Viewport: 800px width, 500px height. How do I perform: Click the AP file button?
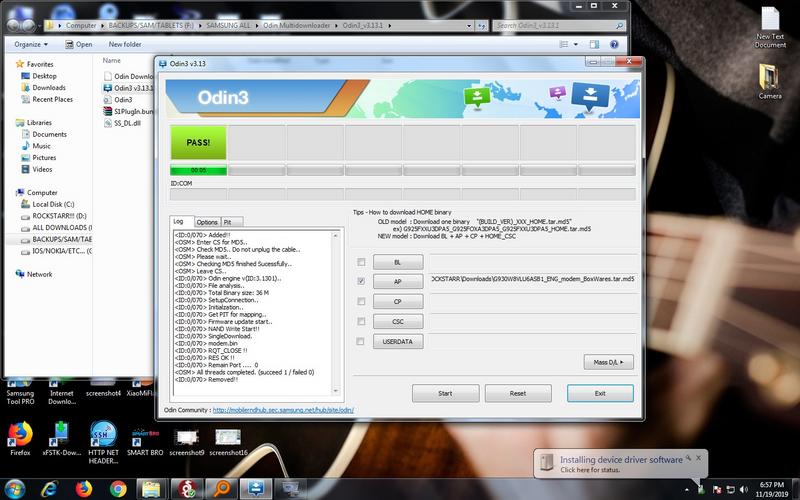pos(398,281)
